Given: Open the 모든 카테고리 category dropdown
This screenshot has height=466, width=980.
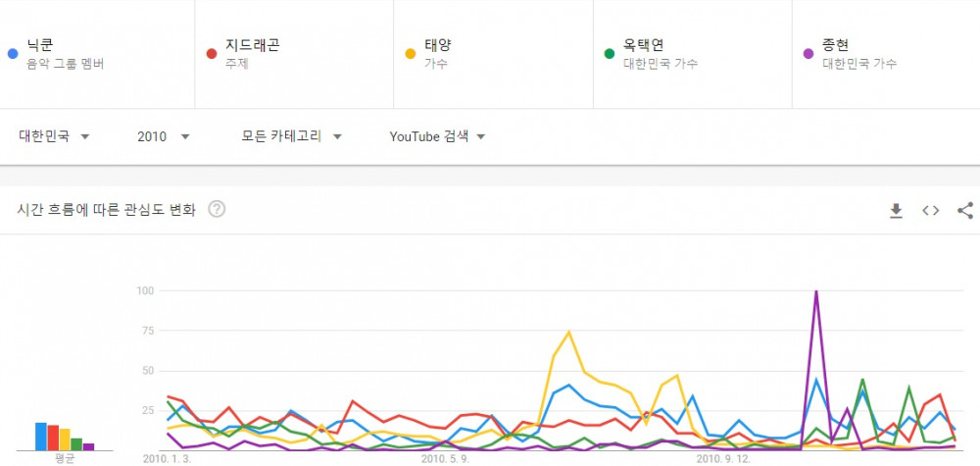Looking at the screenshot, I should coord(291,136).
